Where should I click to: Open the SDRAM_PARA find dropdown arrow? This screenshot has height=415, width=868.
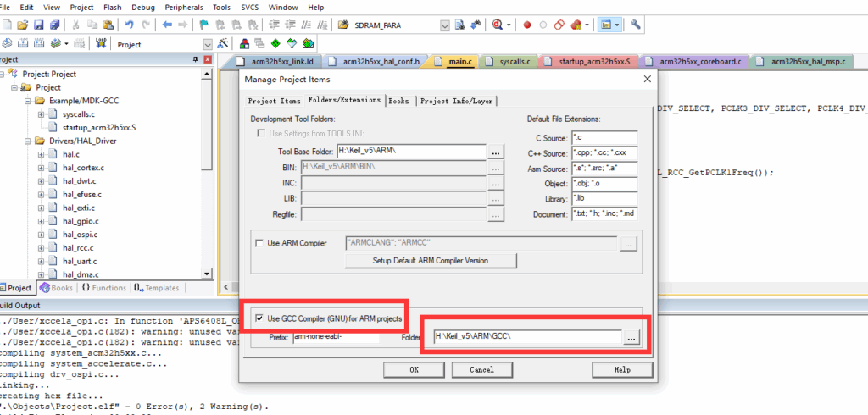[444, 25]
